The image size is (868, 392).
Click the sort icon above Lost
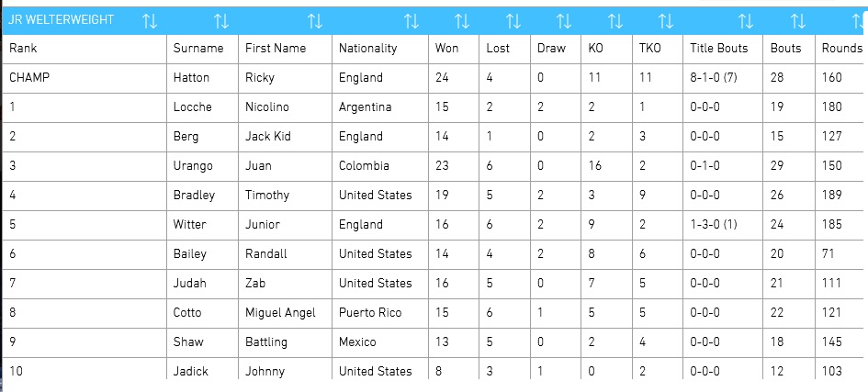(x=513, y=20)
